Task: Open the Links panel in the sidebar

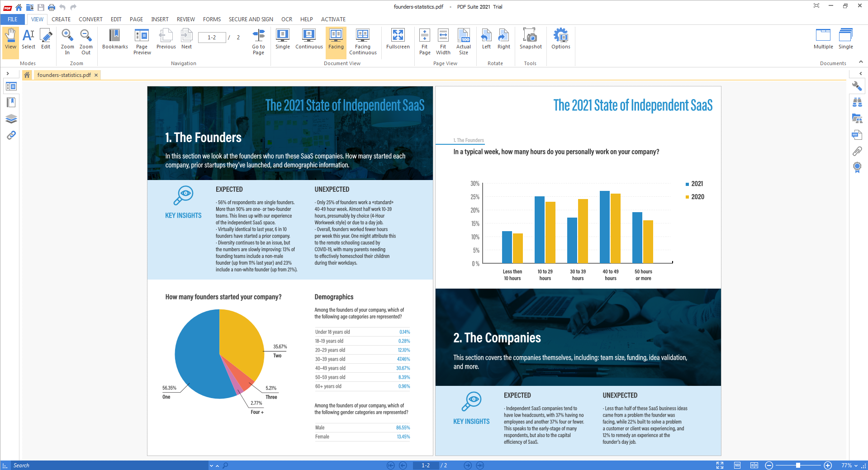Action: point(11,135)
